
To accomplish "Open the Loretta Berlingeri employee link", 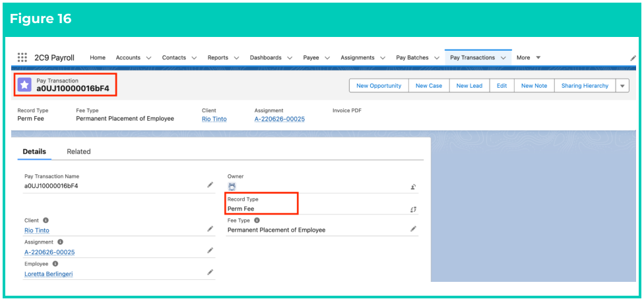I will point(48,274).
